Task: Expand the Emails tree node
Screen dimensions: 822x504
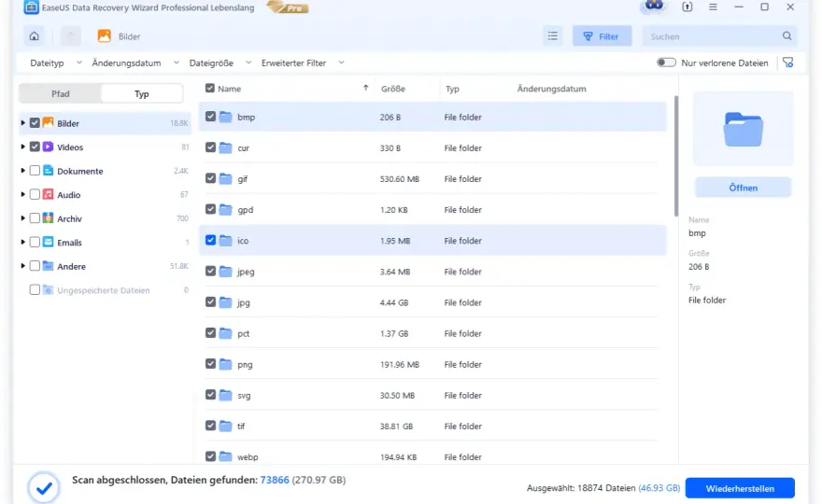Action: point(22,242)
